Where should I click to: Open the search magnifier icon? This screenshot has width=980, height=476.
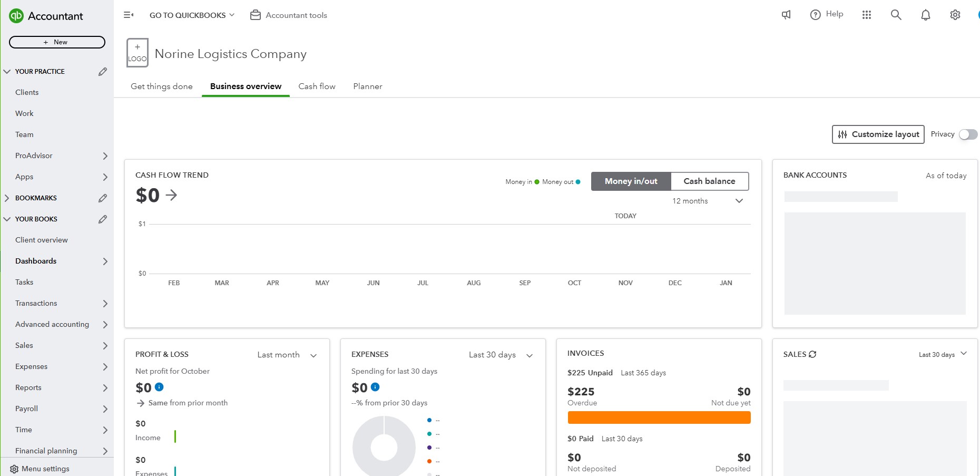[896, 15]
